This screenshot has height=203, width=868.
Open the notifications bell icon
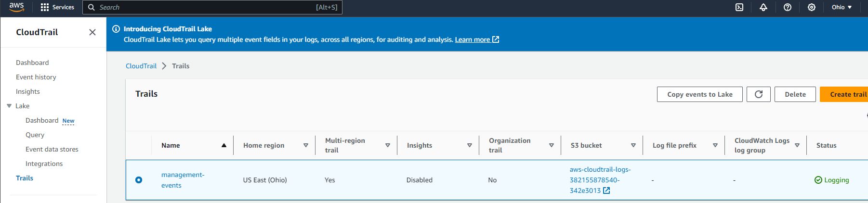tap(763, 7)
